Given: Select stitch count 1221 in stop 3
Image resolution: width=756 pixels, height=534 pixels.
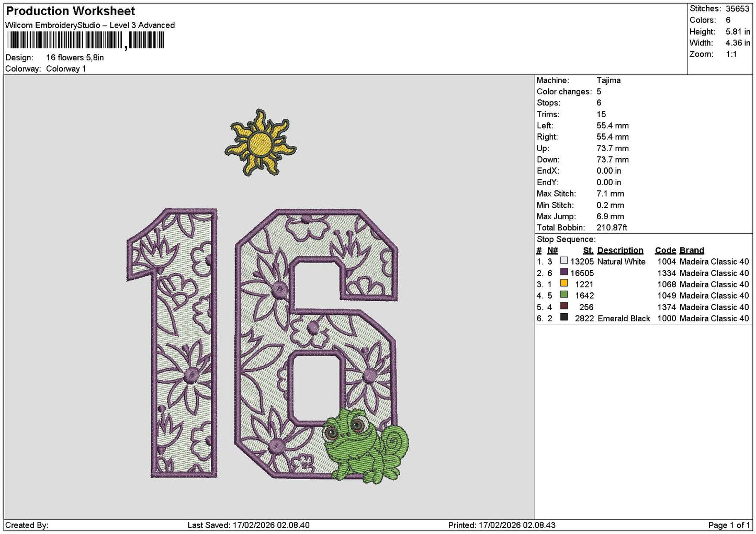Looking at the screenshot, I should click(584, 285).
